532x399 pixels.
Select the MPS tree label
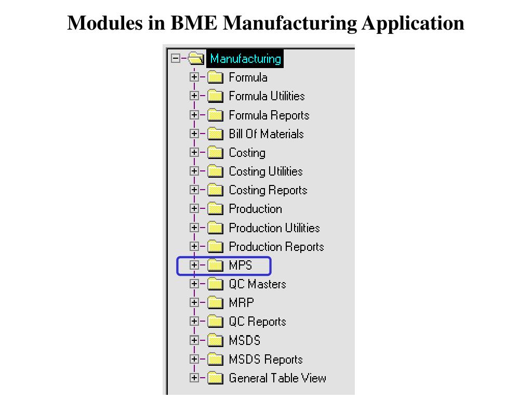(x=240, y=265)
